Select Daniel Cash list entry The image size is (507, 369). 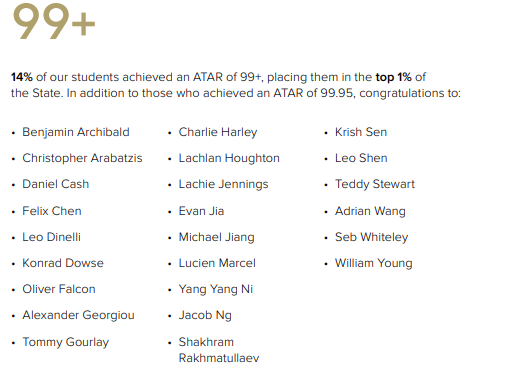tap(56, 184)
